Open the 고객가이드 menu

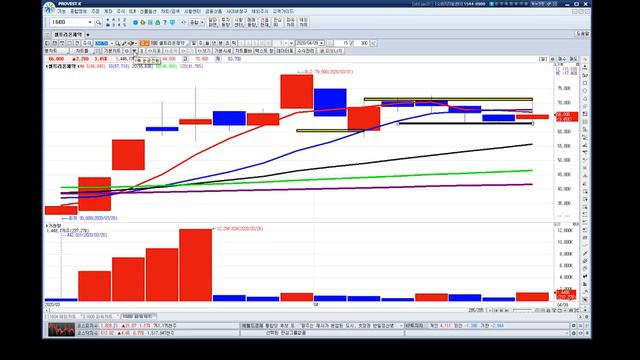point(283,11)
